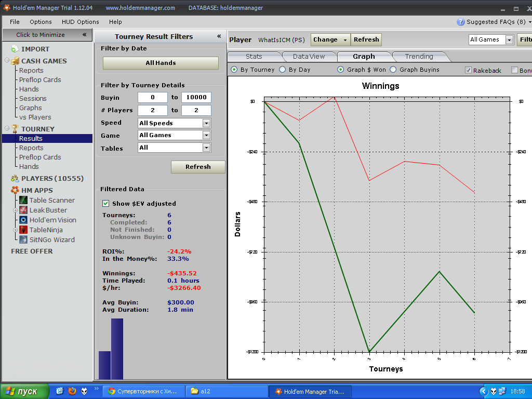Click the Suggested FAQs help icon

point(460,22)
